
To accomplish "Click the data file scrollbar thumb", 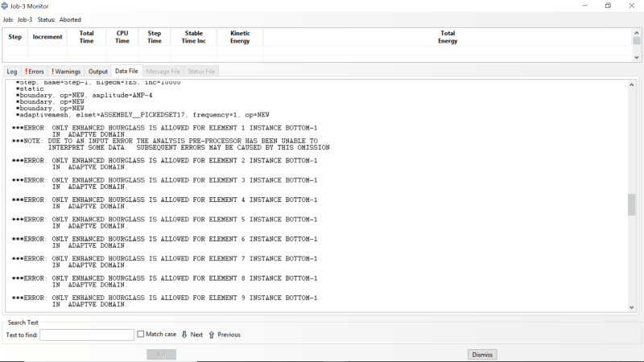I will [632, 204].
